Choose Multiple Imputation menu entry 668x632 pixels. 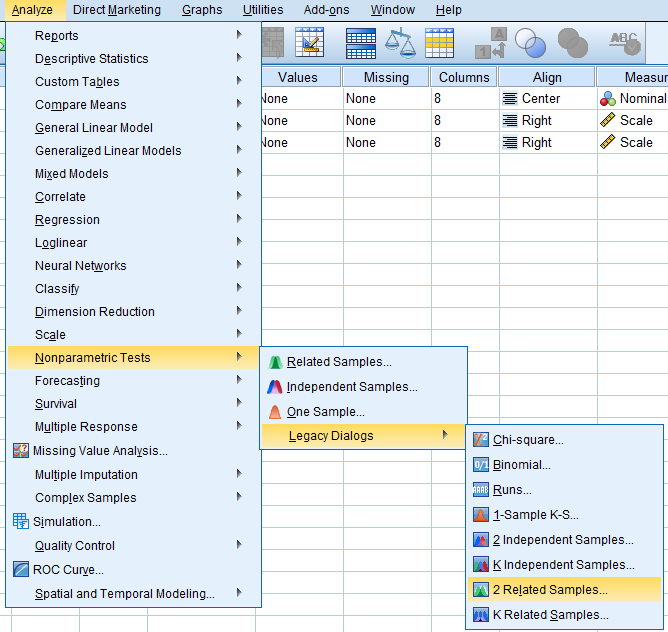[x=134, y=474]
